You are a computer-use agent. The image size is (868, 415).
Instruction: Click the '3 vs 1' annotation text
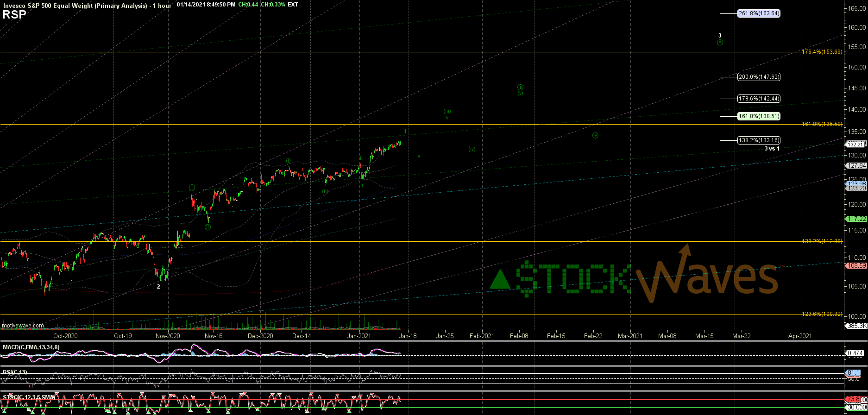pos(772,149)
